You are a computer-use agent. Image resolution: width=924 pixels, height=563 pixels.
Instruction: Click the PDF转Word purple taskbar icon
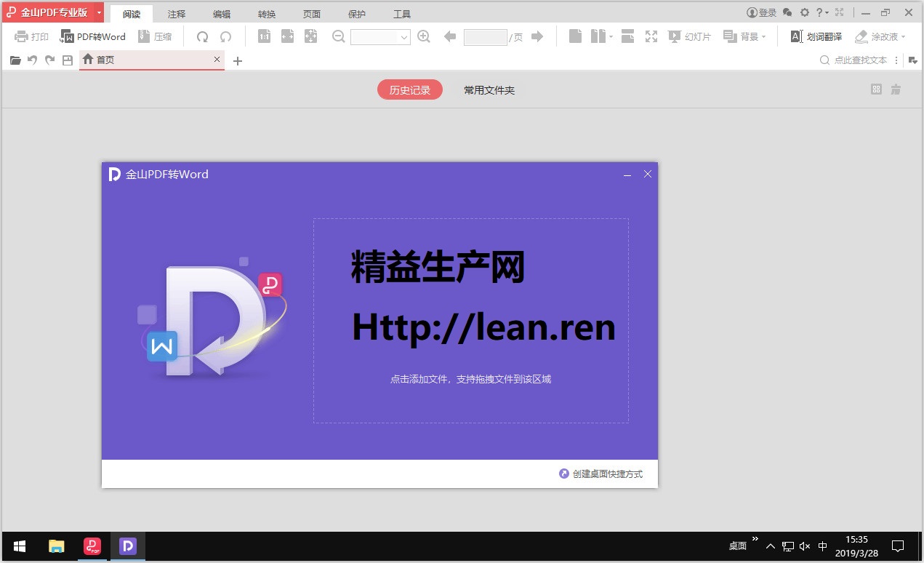(128, 546)
